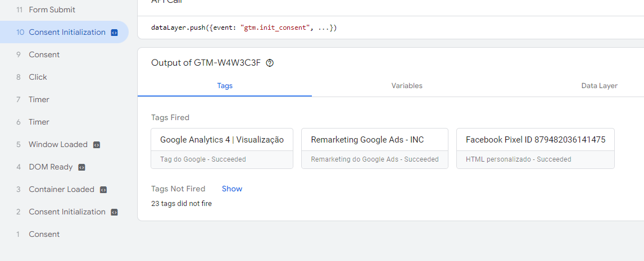Switch to the Tags tab

[x=225, y=86]
